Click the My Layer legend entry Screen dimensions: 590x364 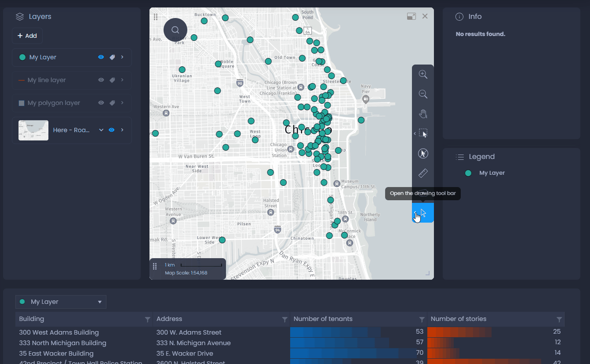pos(492,173)
